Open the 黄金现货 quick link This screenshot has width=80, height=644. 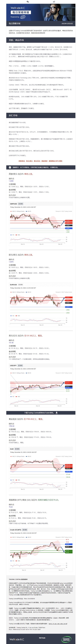(44, 161)
